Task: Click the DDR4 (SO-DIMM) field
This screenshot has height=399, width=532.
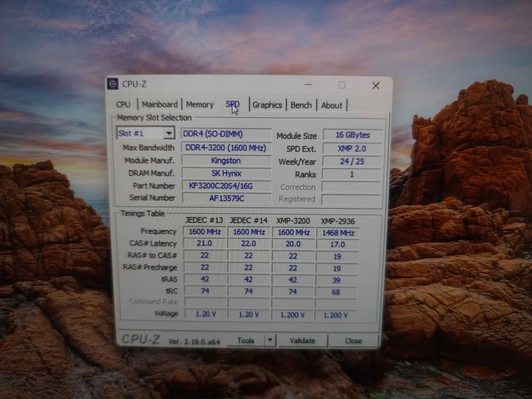Action: (x=226, y=134)
